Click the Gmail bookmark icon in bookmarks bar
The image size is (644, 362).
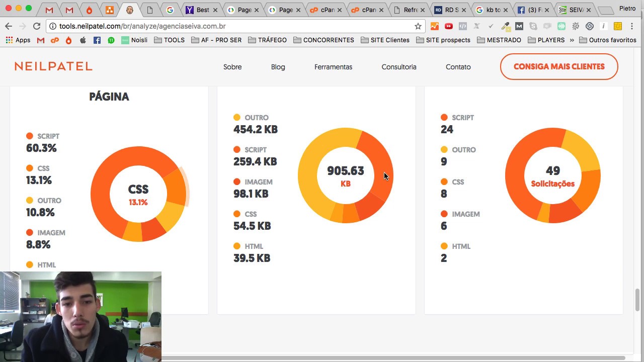click(x=41, y=40)
